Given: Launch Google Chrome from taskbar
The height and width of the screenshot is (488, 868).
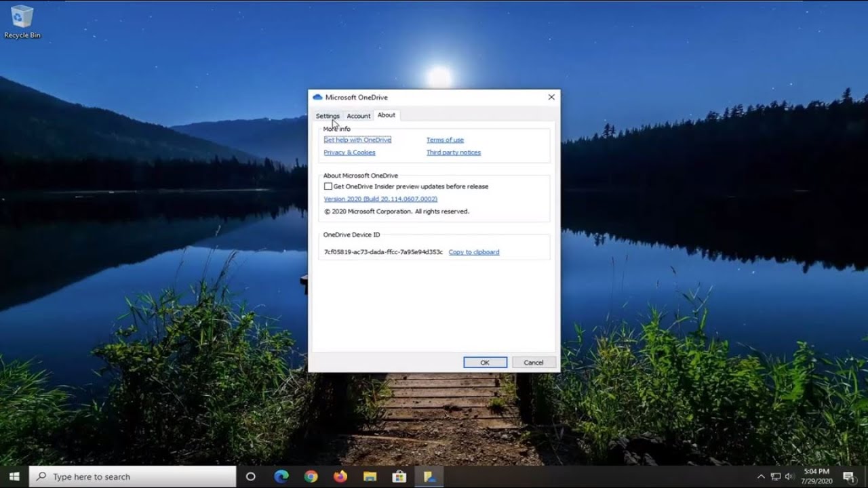Looking at the screenshot, I should [311, 476].
